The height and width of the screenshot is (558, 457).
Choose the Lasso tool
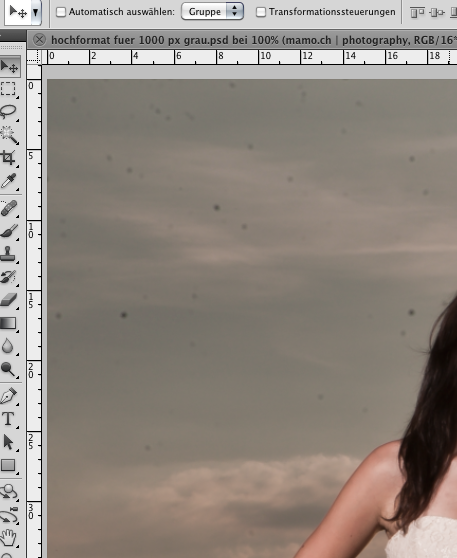9,112
